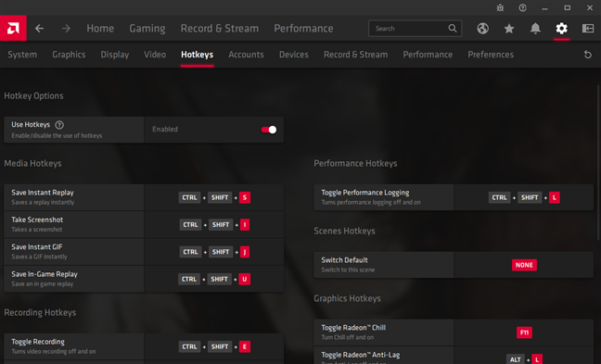Screen dimensions: 601x364
Task: Click the 'Toggle Performance Logging' label
Action: coord(365,193)
